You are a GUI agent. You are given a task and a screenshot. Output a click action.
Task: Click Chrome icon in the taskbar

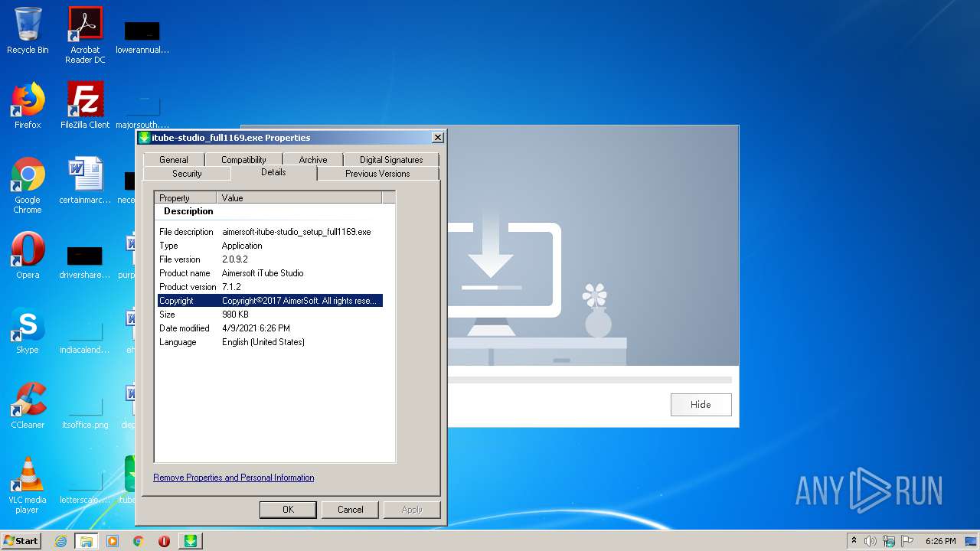coord(139,541)
